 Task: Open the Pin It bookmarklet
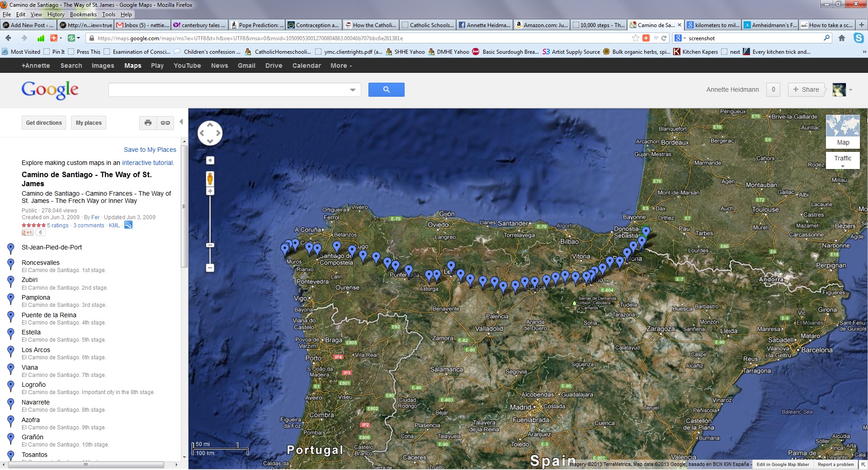coord(54,52)
